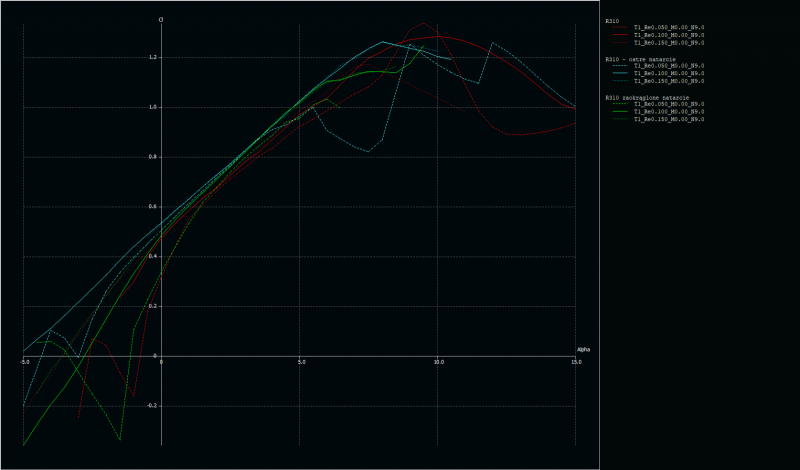Click the -0.2 tick on Cl axis

(152, 406)
